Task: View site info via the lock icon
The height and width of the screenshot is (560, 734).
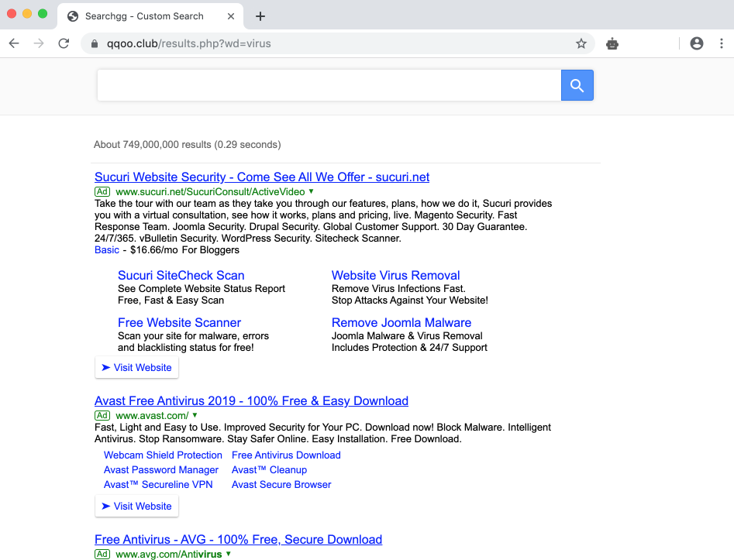Action: click(95, 44)
